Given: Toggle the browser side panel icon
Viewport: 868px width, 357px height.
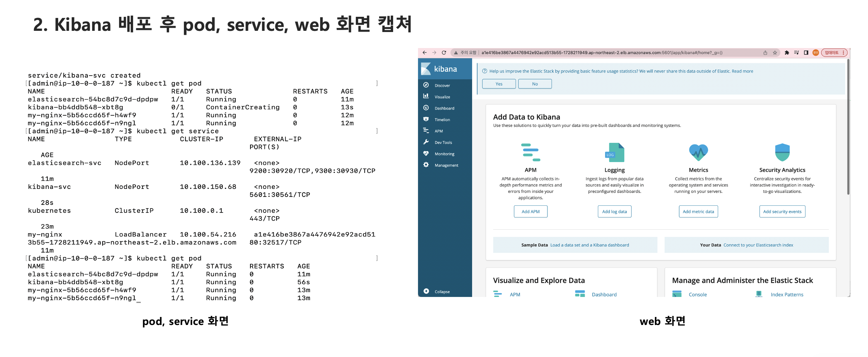Looking at the screenshot, I should pyautogui.click(x=806, y=53).
